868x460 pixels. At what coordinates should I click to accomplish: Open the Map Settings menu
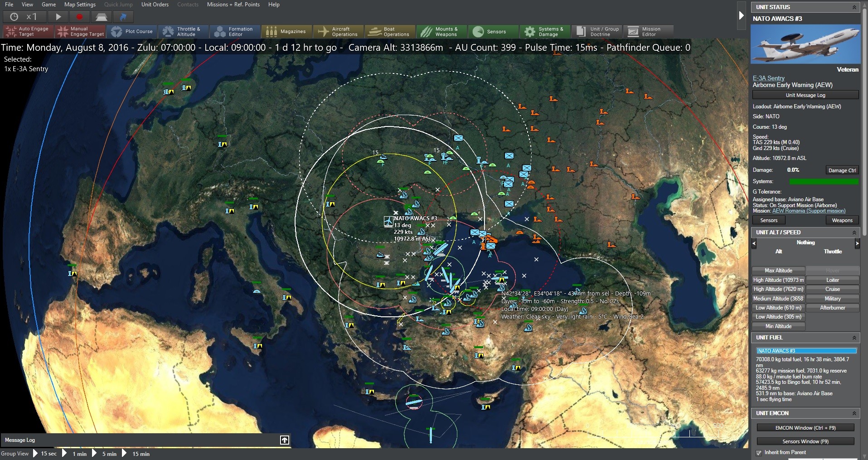pyautogui.click(x=79, y=5)
